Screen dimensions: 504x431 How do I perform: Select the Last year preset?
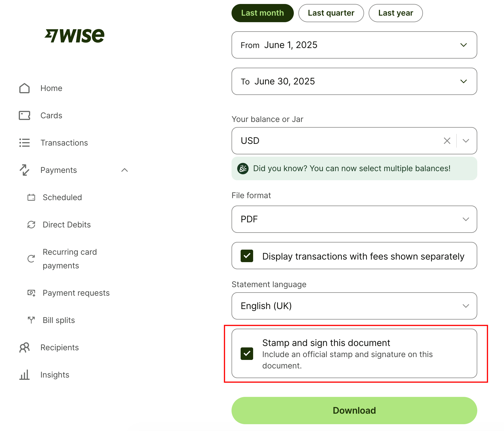(x=396, y=13)
